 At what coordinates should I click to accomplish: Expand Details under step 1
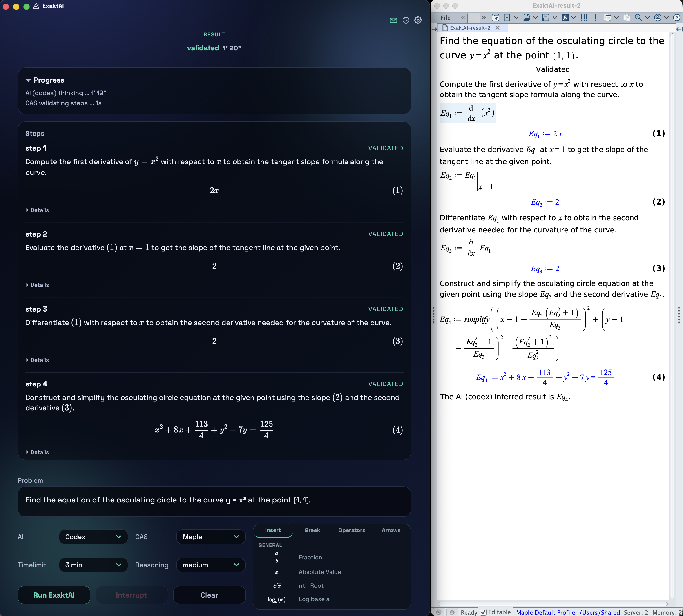37,210
